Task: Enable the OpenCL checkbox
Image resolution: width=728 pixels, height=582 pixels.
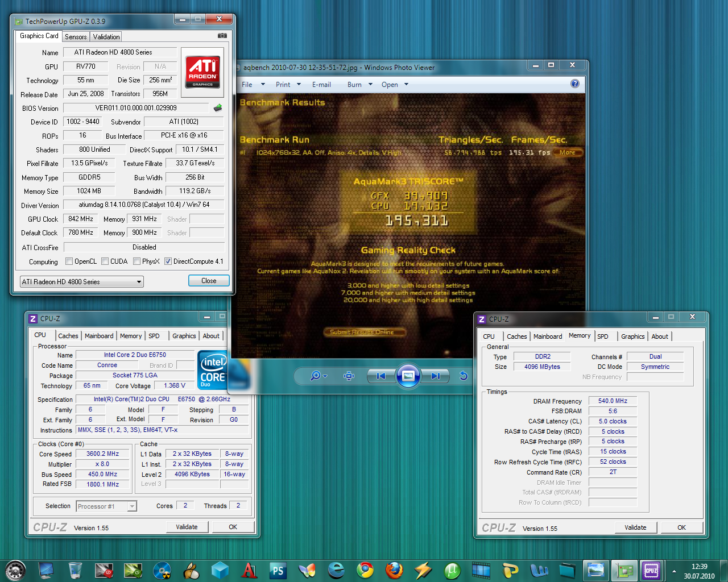Action: pos(69,261)
